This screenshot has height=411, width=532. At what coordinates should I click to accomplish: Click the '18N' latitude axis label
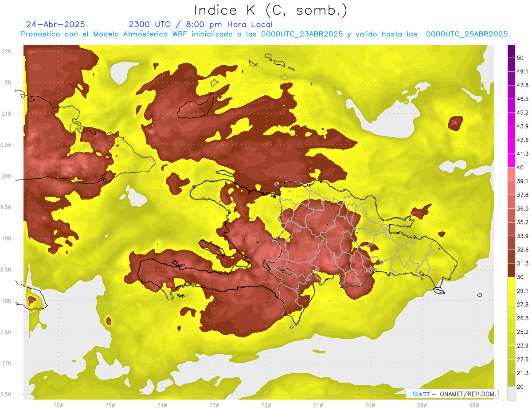point(7,301)
